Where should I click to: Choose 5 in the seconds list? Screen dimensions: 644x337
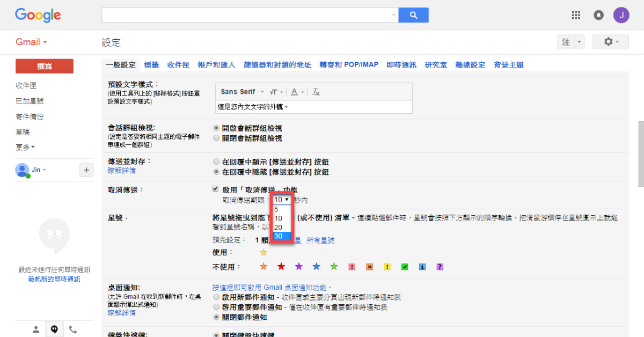[x=282, y=209]
